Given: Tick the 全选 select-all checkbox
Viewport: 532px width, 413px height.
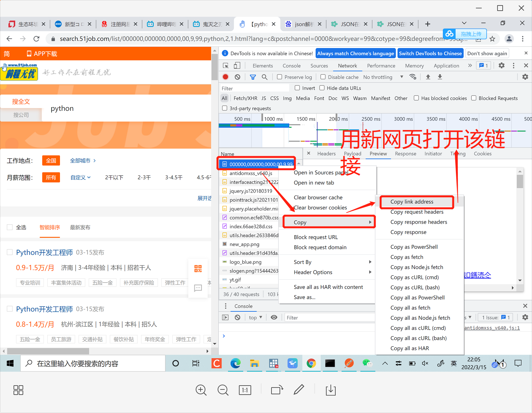Looking at the screenshot, I should click(10, 227).
